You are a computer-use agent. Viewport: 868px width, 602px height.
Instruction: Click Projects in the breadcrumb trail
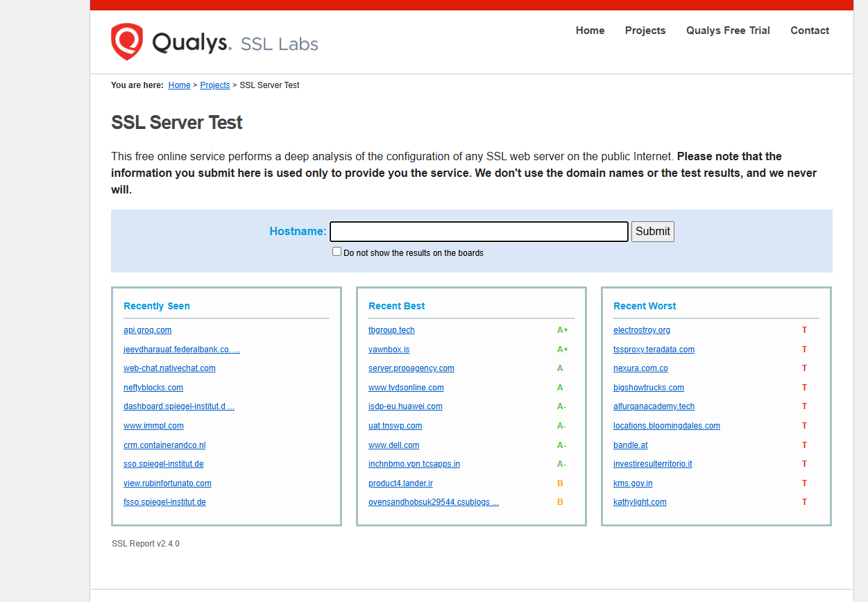(x=214, y=85)
